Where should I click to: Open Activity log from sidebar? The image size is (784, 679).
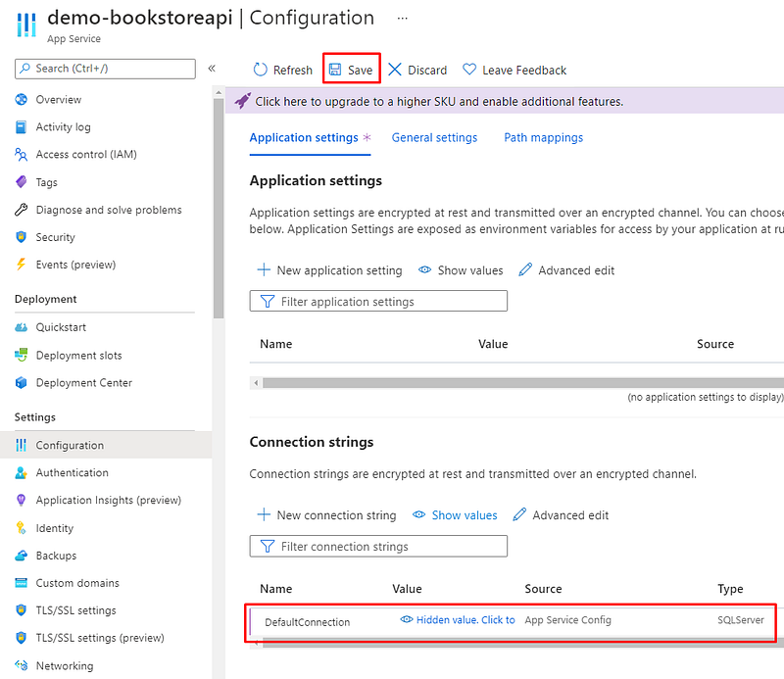click(63, 126)
